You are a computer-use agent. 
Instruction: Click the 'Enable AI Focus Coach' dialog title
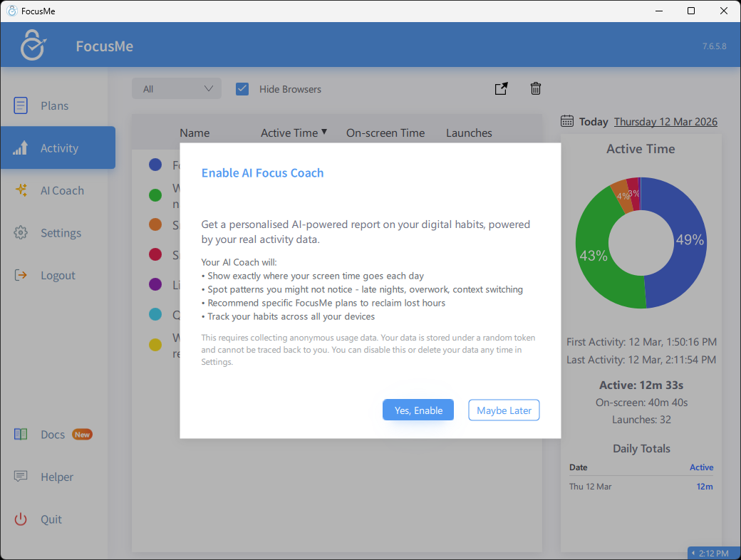click(263, 173)
